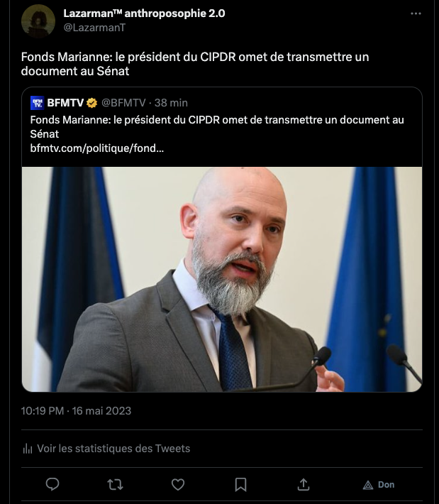This screenshot has width=439, height=504.
Task: Click the BFMTV logo avatar
Action: [x=38, y=104]
